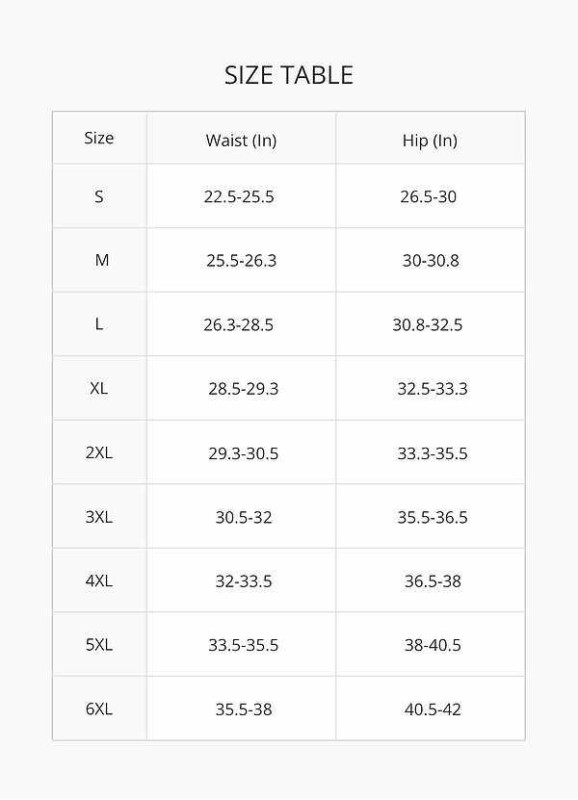
Task: Click hip value 38-40.5
Action: pos(433,645)
